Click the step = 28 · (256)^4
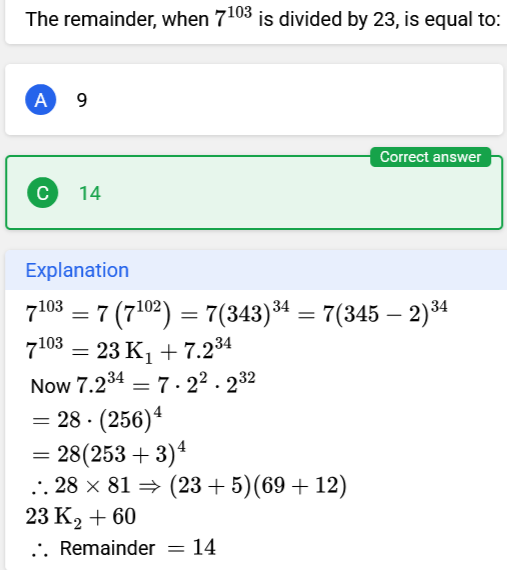 click(97, 420)
